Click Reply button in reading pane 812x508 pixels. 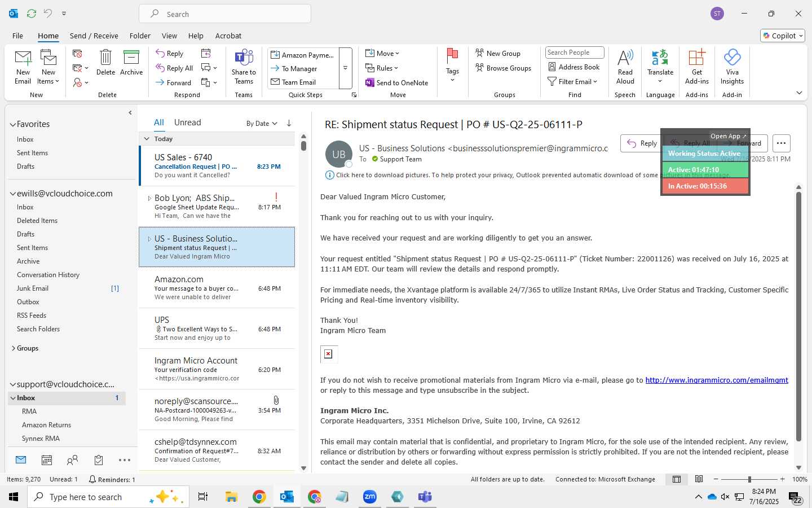coord(642,143)
